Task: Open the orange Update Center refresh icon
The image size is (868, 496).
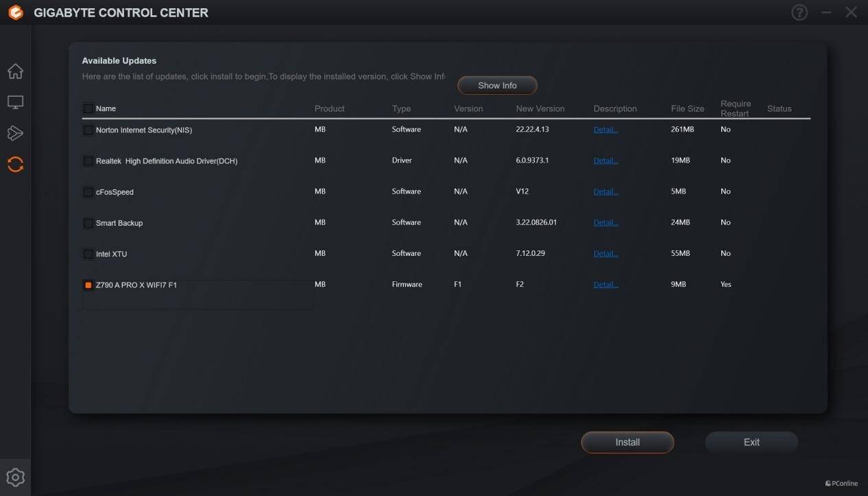Action: (x=15, y=165)
